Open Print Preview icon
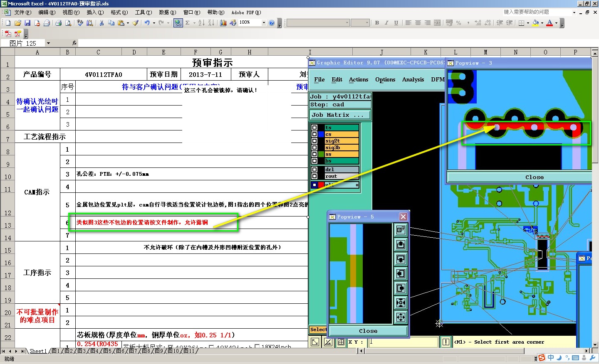 point(68,23)
